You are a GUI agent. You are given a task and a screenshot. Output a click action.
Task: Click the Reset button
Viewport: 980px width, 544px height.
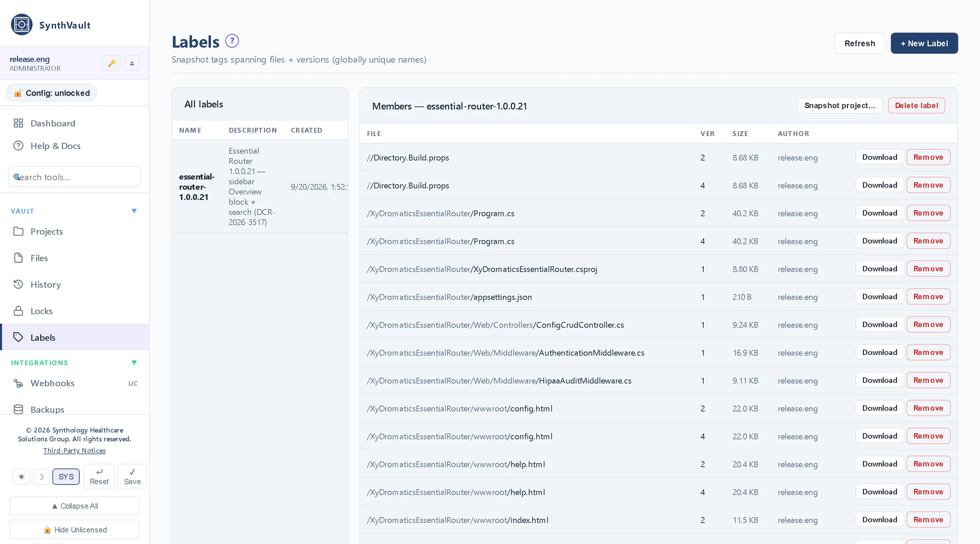99,477
